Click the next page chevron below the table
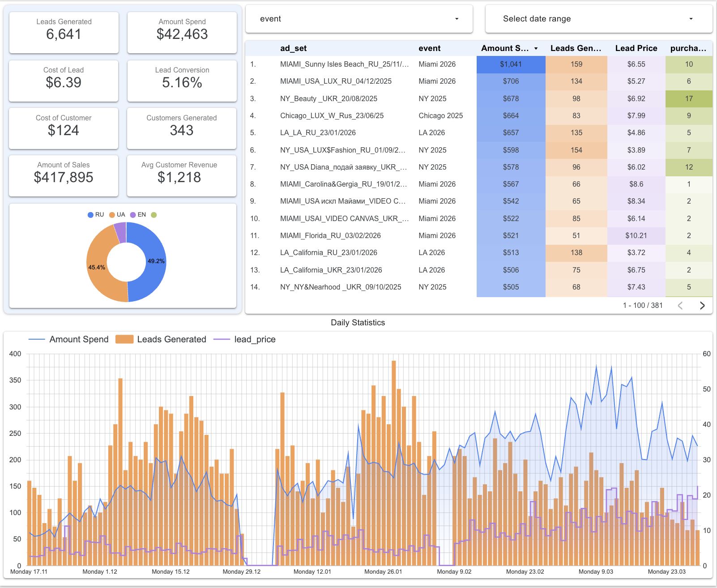The image size is (717, 588). (x=702, y=305)
